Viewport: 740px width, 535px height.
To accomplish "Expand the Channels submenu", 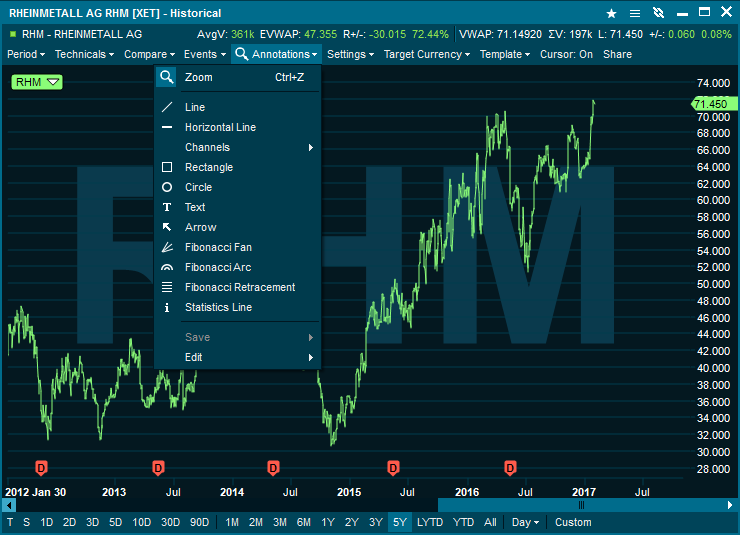I will click(x=237, y=147).
